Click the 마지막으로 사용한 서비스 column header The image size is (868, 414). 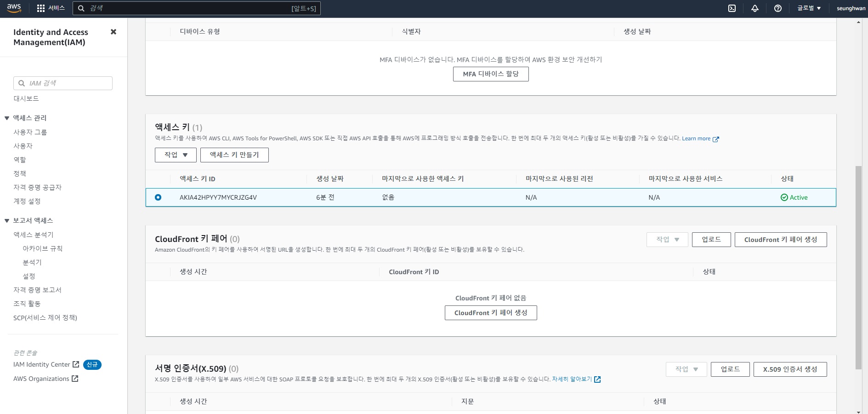pos(685,179)
